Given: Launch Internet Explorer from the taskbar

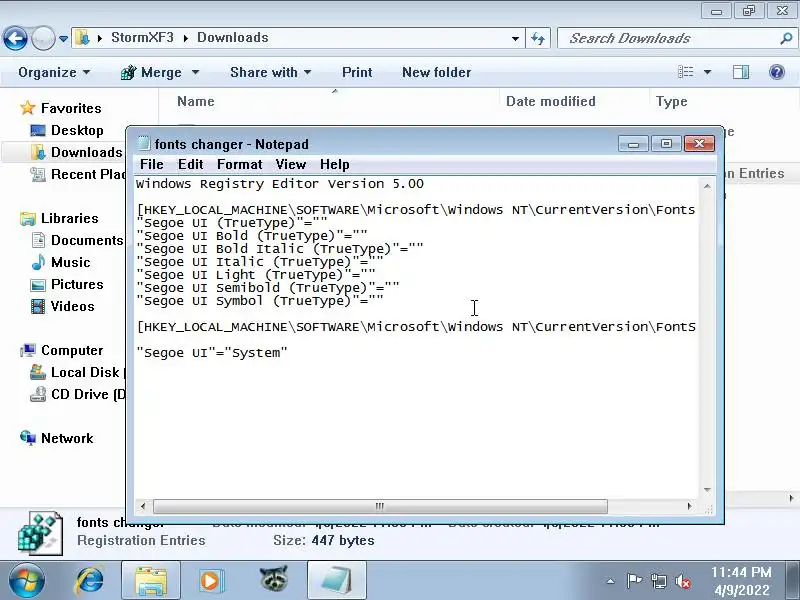Looking at the screenshot, I should click(89, 581).
